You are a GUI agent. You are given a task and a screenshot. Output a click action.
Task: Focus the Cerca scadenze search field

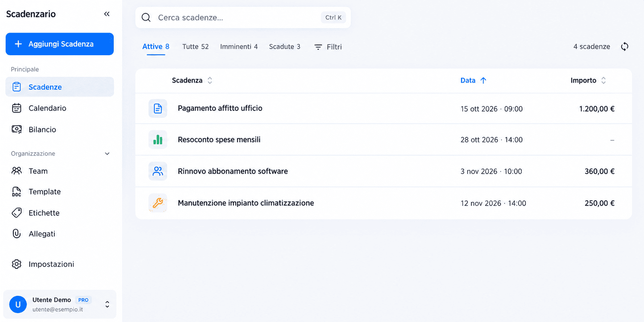tap(243, 18)
